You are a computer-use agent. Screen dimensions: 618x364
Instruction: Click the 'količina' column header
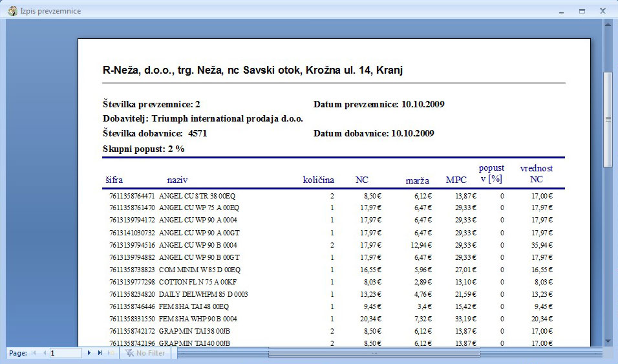319,180
